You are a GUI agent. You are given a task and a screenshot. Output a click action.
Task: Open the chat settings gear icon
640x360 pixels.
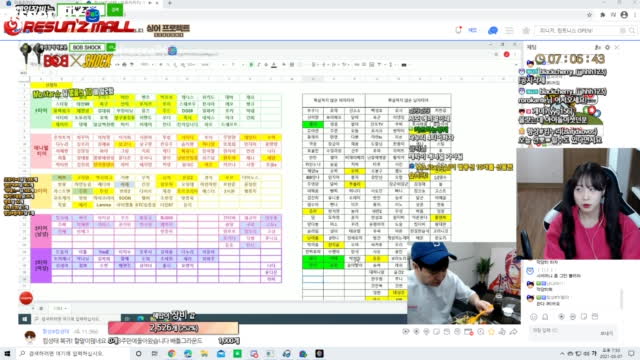pyautogui.click(x=607, y=47)
